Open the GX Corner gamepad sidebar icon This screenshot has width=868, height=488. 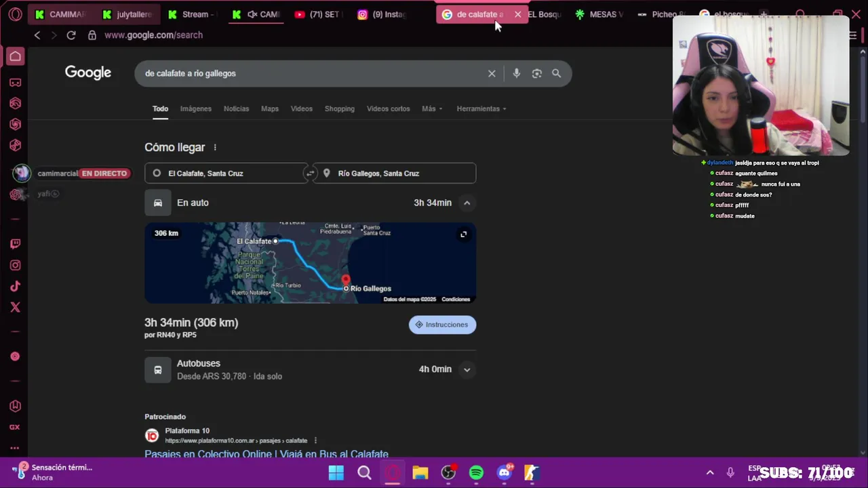(15, 83)
